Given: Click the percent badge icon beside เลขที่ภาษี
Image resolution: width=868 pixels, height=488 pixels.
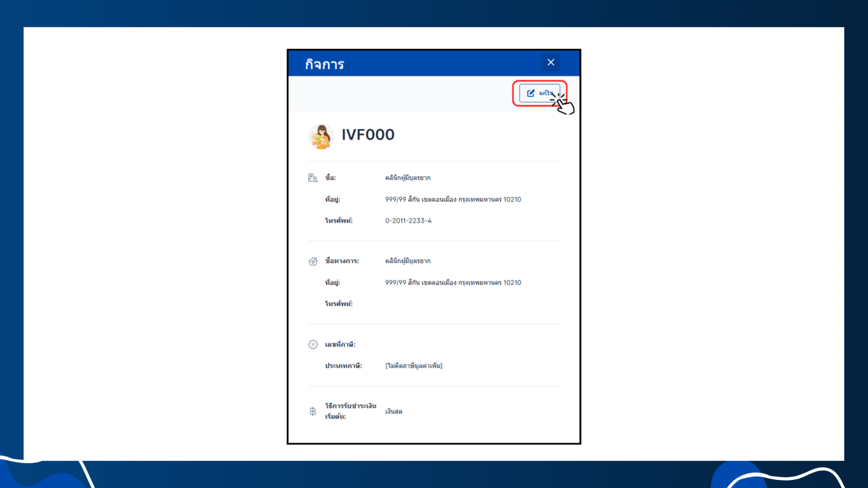Looking at the screenshot, I should 313,345.
